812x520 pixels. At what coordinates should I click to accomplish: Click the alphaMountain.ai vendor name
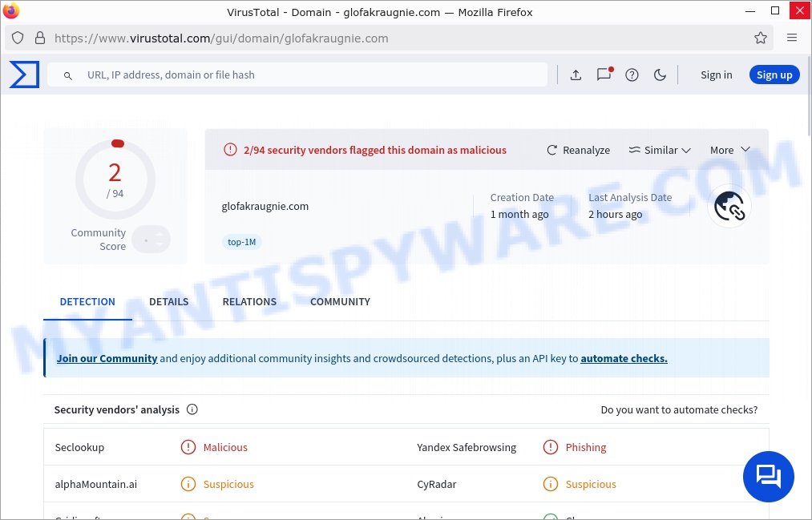(96, 484)
